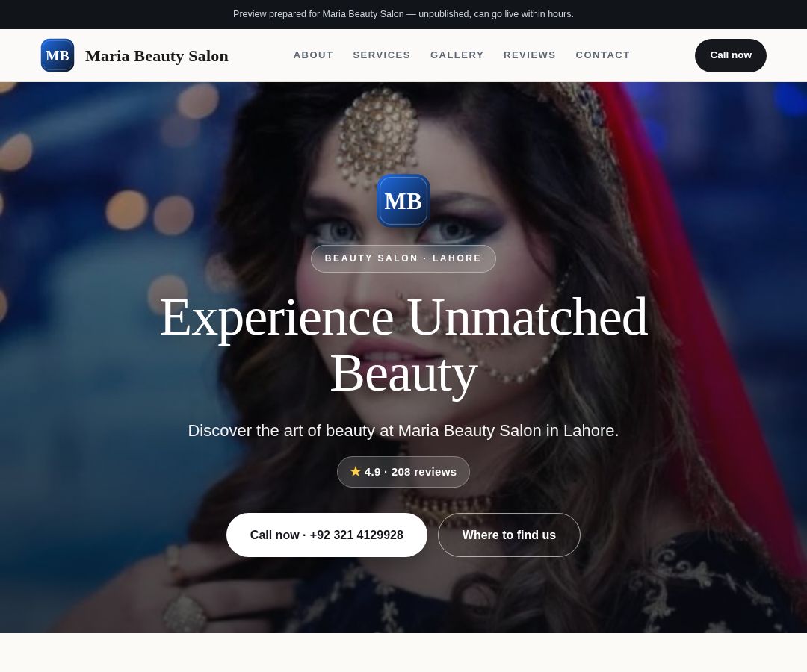Open the Contact nav link

pyautogui.click(x=602, y=55)
